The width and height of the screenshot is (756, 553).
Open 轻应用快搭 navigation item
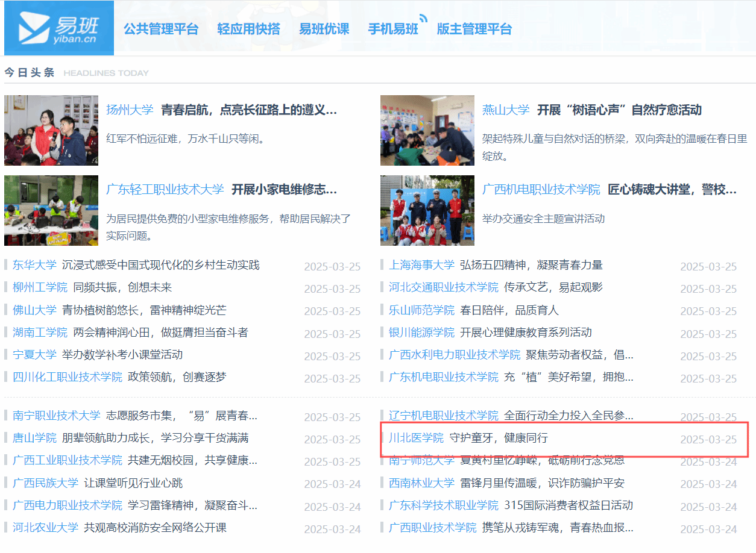tap(248, 29)
